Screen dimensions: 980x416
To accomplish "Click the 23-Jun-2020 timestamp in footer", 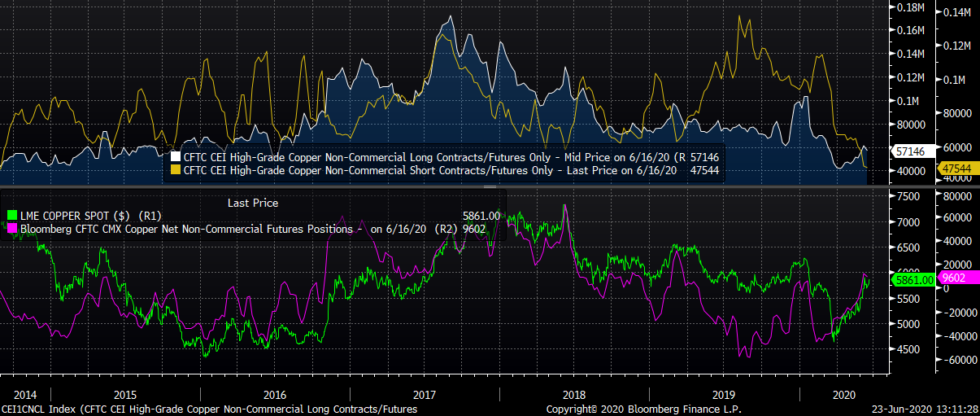I will tap(922, 409).
